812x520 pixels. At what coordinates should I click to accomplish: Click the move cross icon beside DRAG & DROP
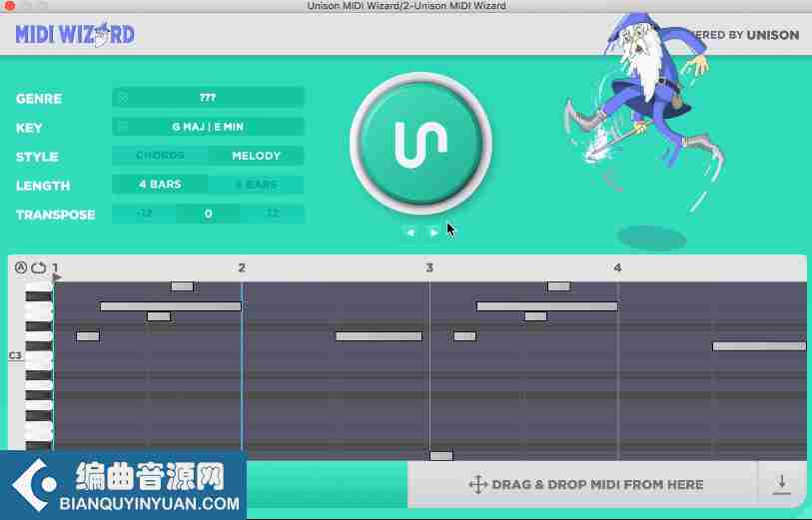[477, 484]
